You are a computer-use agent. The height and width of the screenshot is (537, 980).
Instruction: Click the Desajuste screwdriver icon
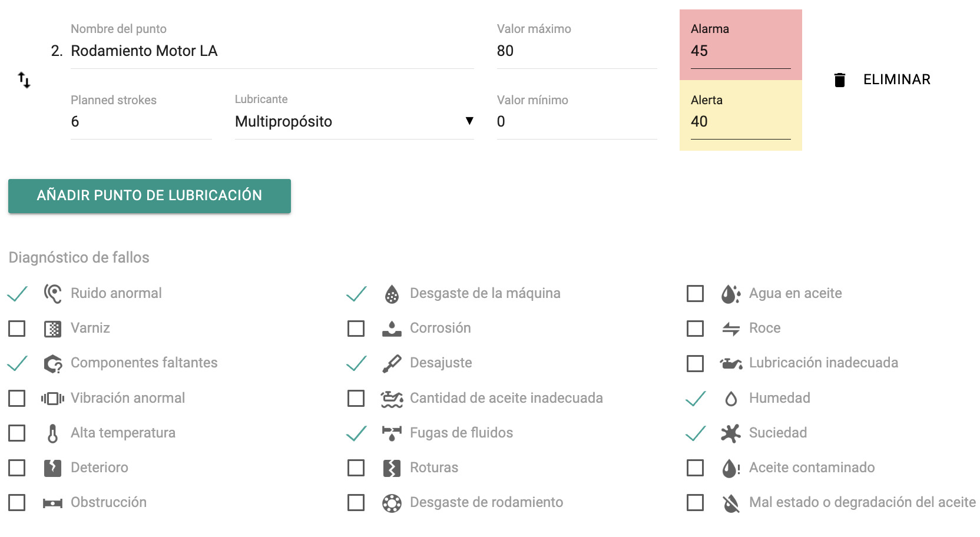pos(391,363)
